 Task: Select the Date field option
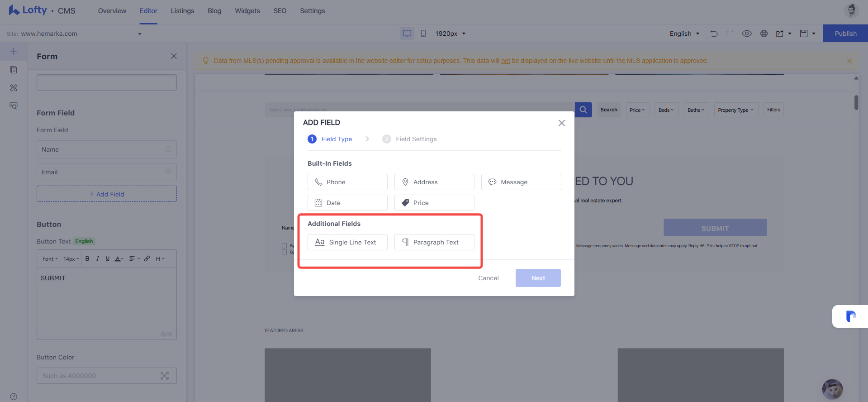point(347,203)
